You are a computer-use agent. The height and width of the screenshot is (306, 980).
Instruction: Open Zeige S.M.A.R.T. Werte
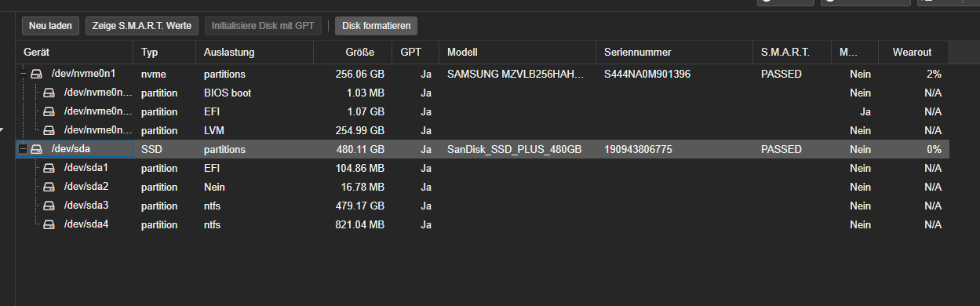point(142,26)
